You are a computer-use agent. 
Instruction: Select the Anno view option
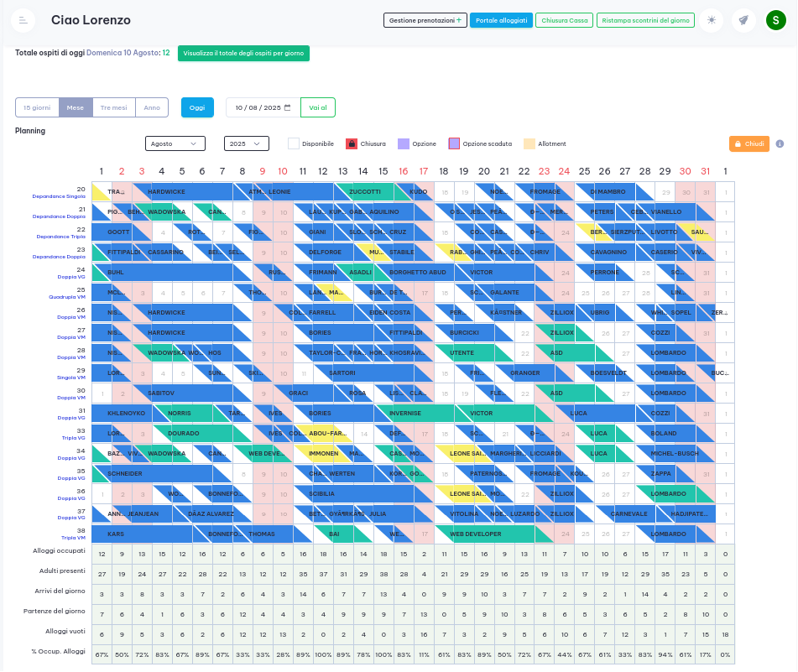(152, 107)
